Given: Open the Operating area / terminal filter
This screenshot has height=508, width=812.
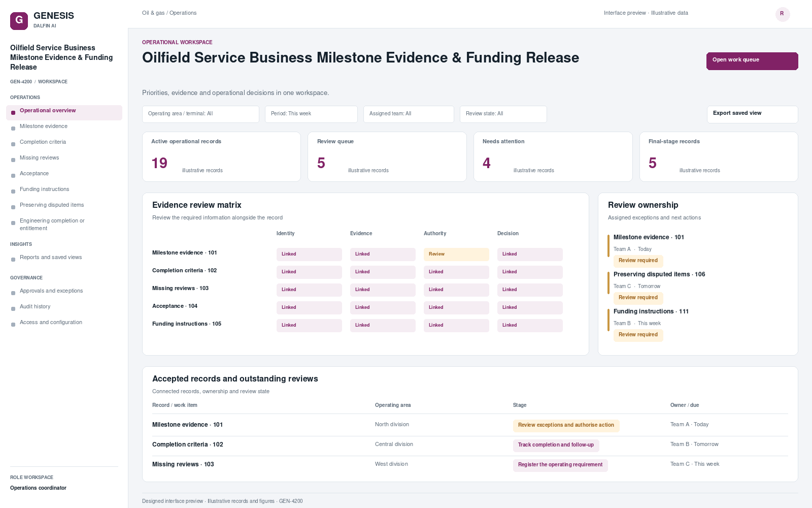Looking at the screenshot, I should (x=200, y=114).
